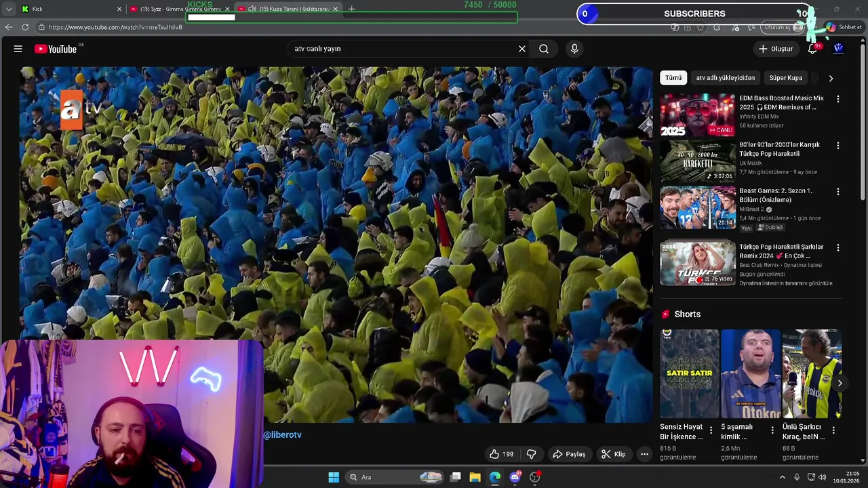
Task: Click the browser address bar URL
Action: tap(115, 27)
